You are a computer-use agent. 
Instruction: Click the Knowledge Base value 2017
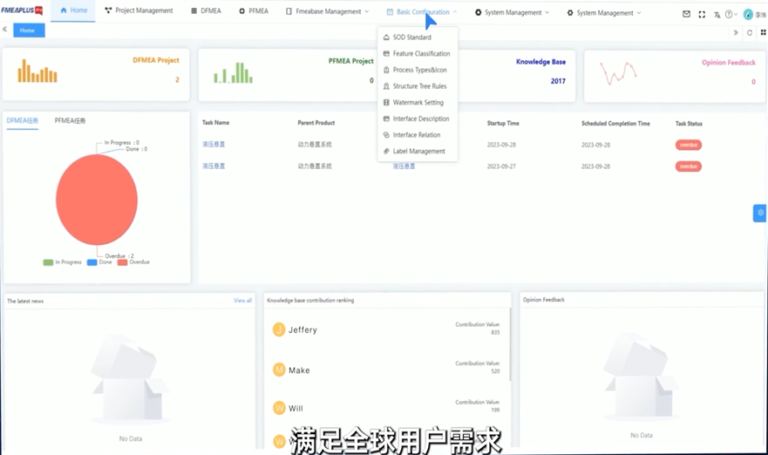pyautogui.click(x=558, y=81)
